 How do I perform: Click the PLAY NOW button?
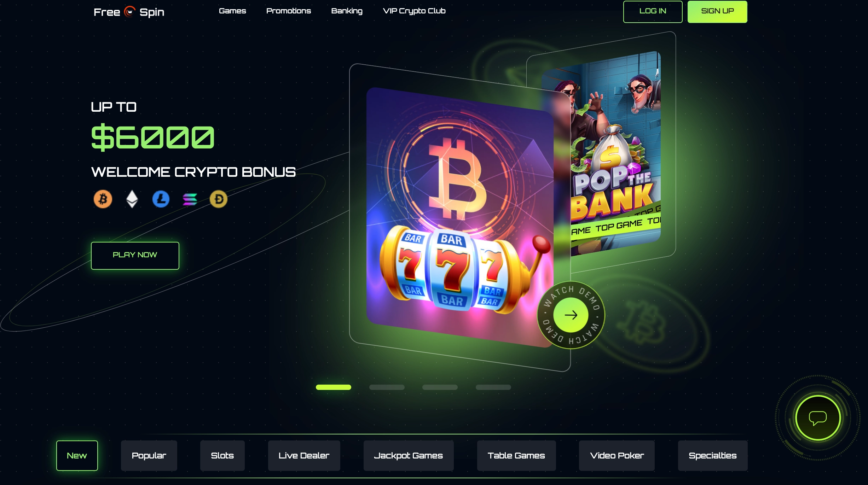[x=135, y=256]
